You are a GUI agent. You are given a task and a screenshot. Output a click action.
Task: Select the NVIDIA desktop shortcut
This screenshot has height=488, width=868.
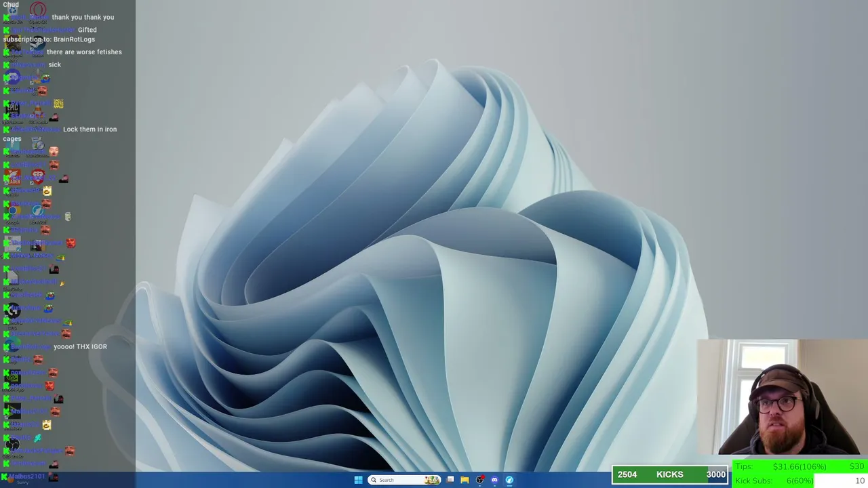(x=12, y=378)
